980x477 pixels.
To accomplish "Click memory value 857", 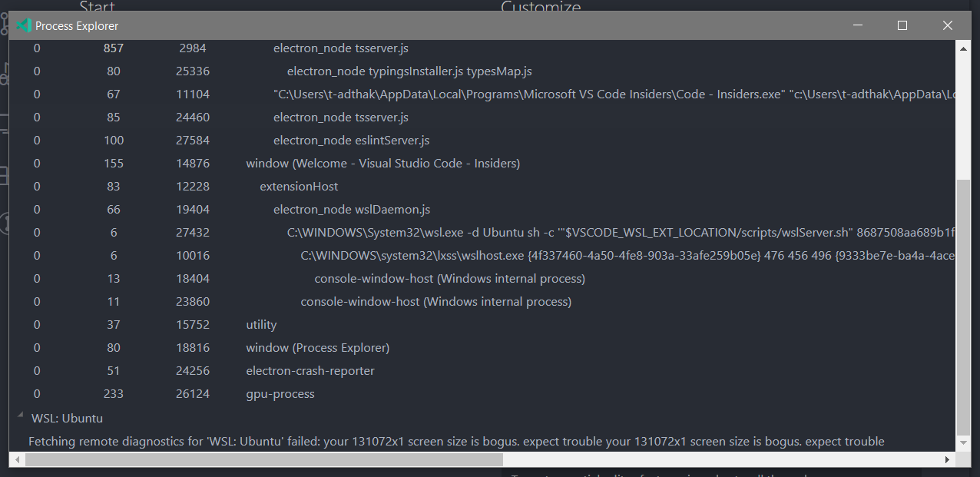I will (114, 48).
